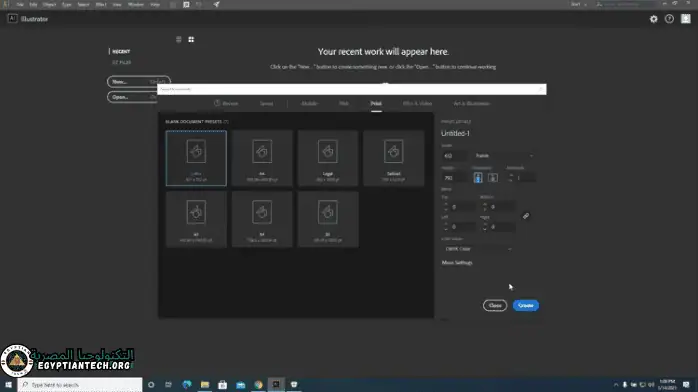The width and height of the screenshot is (698, 392).
Task: Toggle the bleed link chain icon
Action: pyautogui.click(x=526, y=216)
